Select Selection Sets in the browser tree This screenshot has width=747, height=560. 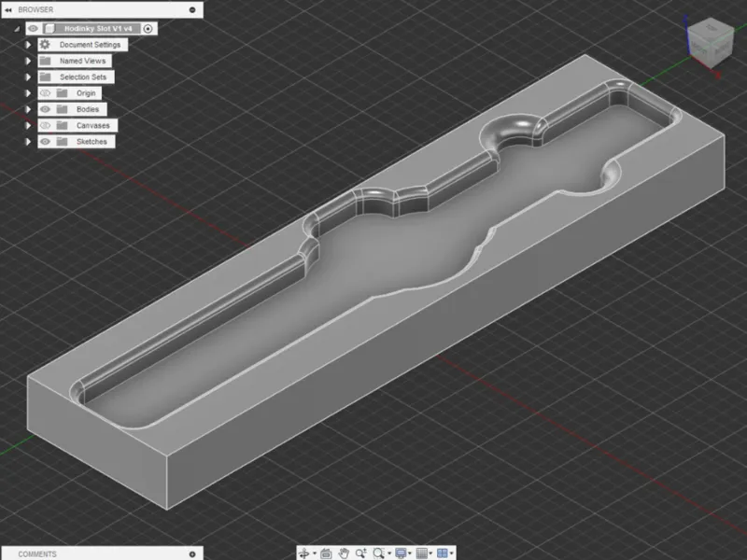(83, 77)
